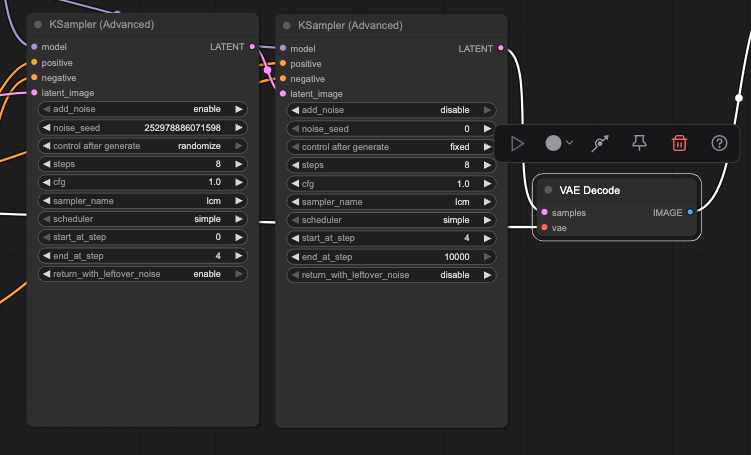The height and width of the screenshot is (455, 751).
Task: Click cfg value 1.0 on the right KSampler
Action: click(x=463, y=183)
